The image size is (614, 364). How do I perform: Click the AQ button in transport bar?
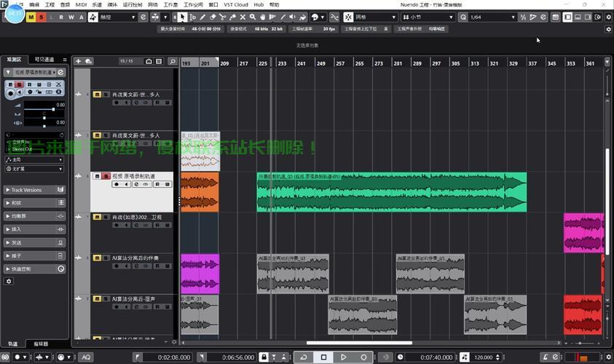tap(86, 357)
